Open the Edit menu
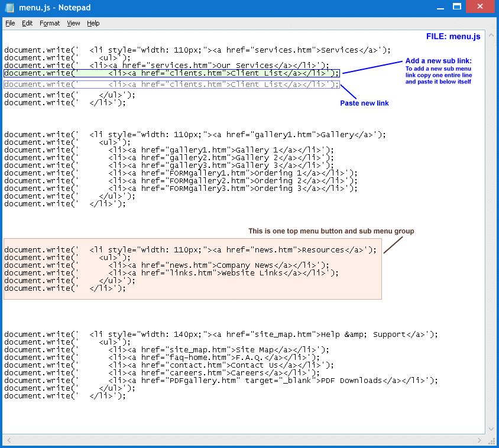499x448 pixels. (27, 23)
